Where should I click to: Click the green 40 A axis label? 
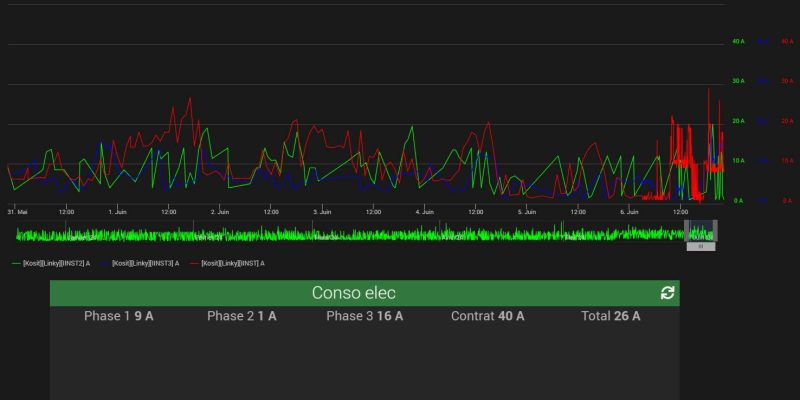(x=738, y=41)
